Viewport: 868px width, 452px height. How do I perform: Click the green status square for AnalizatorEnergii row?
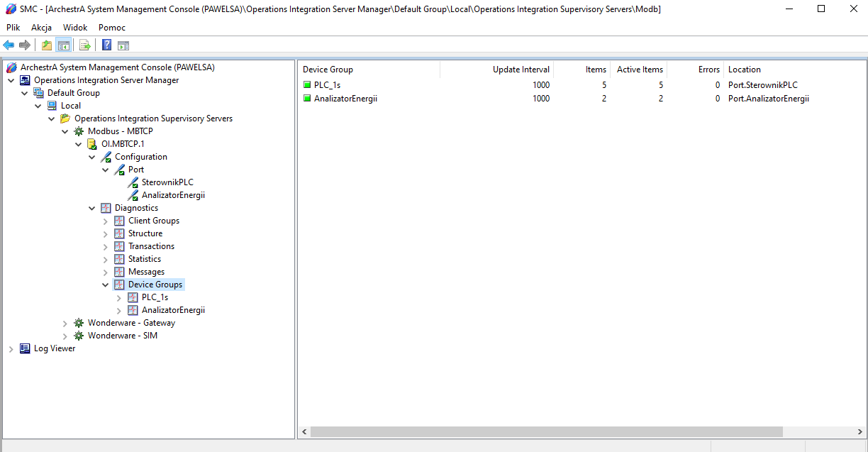coord(307,99)
